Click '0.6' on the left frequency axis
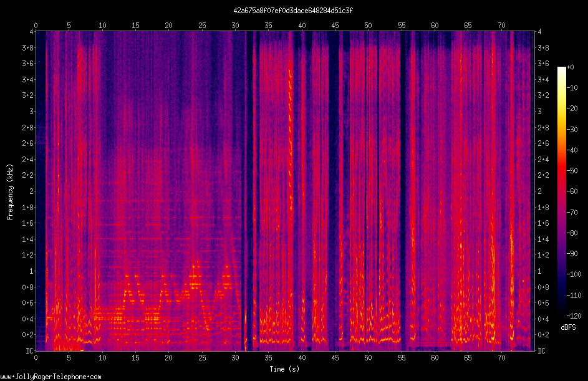Image resolution: width=588 pixels, height=381 pixels. 27,303
